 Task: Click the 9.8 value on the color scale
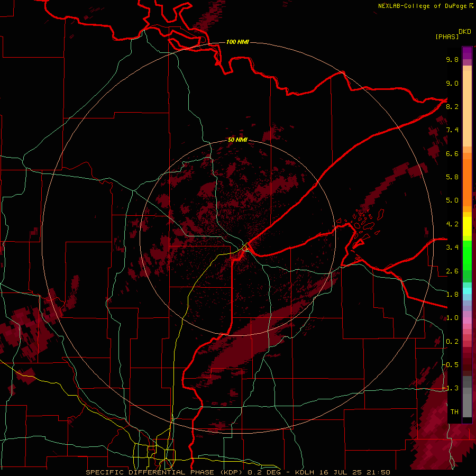pos(452,59)
